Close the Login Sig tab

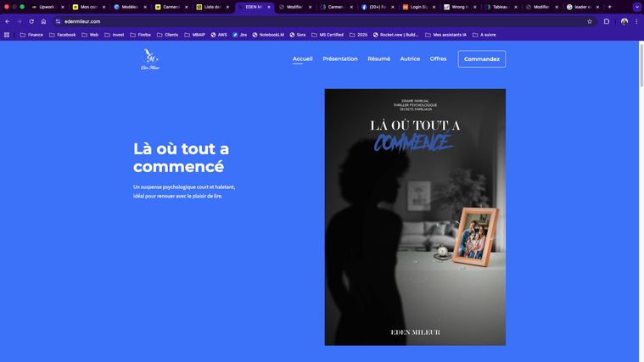tap(434, 7)
